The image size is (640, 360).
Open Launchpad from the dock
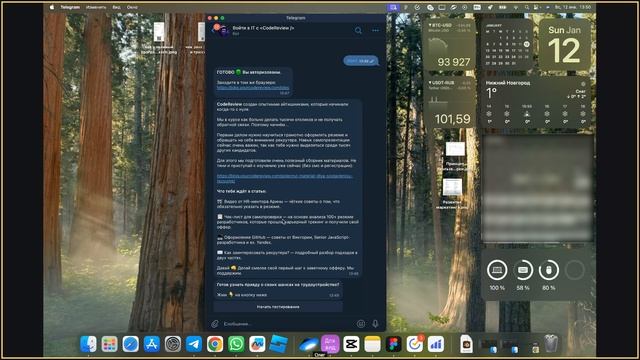[109, 344]
